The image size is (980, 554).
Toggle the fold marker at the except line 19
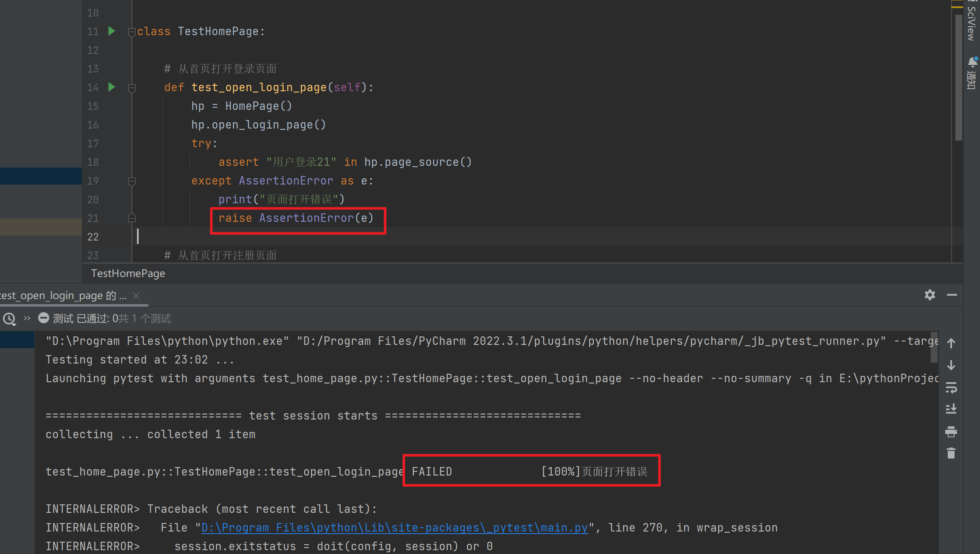point(132,181)
